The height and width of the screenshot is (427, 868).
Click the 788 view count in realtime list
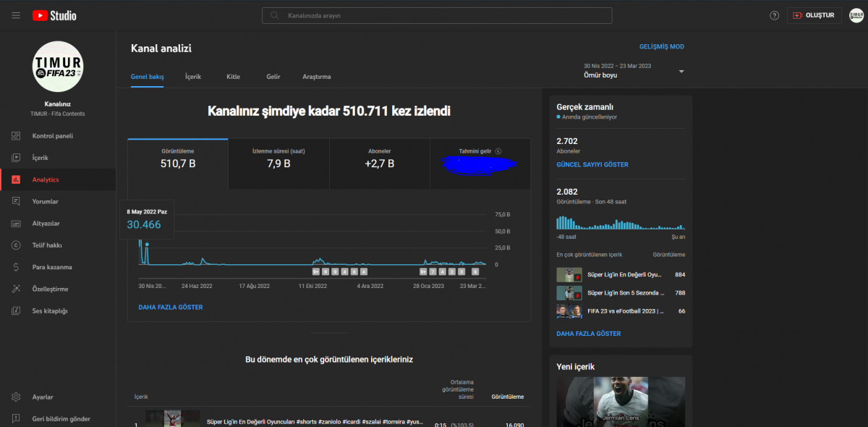pyautogui.click(x=679, y=293)
